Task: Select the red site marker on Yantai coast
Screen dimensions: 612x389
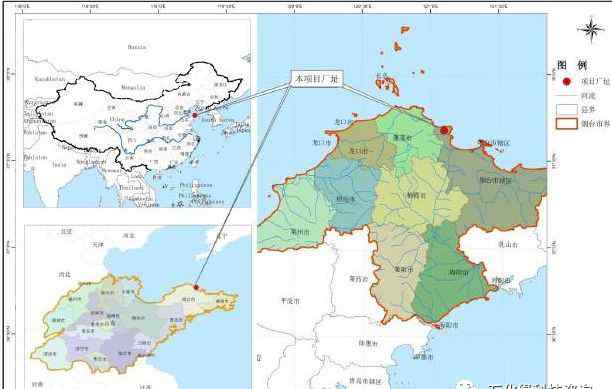Action: pos(443,130)
